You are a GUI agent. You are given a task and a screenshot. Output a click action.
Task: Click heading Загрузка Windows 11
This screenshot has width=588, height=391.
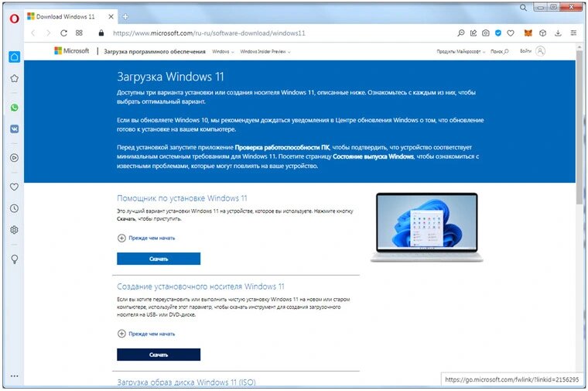[x=170, y=77]
